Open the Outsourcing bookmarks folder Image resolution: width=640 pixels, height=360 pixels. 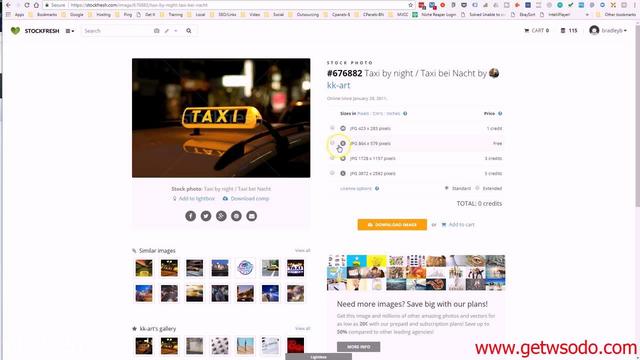point(304,14)
